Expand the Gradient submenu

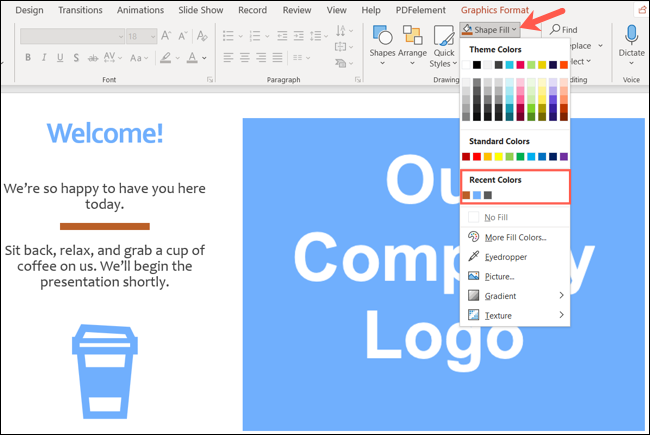514,296
